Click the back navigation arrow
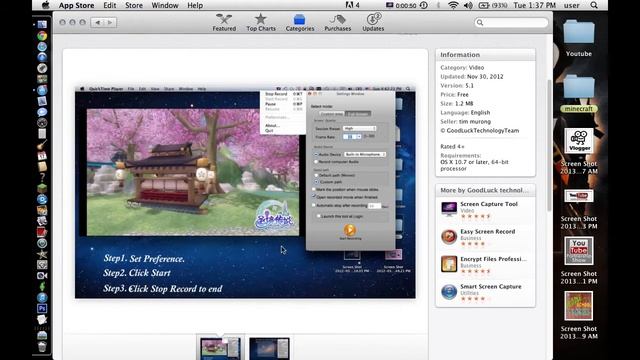This screenshot has width=640, height=360. 98,22
